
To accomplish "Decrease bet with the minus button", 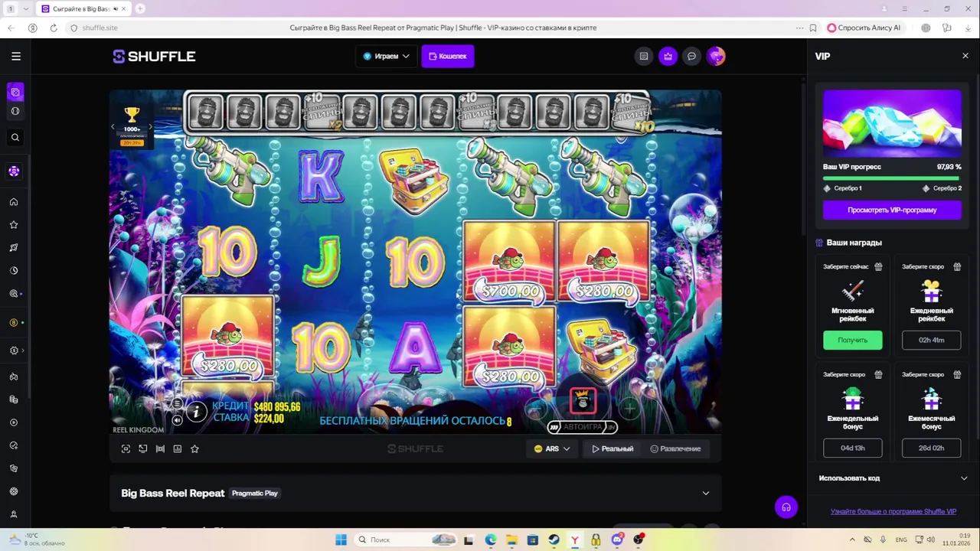I will pos(537,409).
